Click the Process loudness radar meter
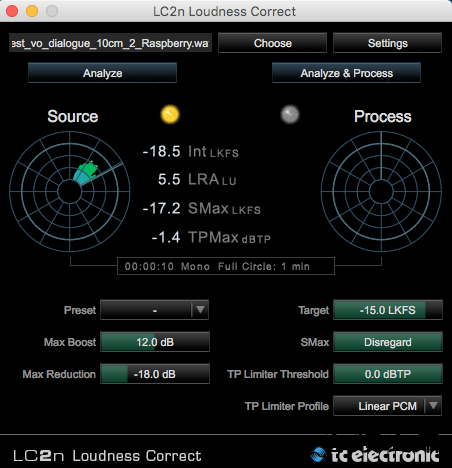 click(x=381, y=192)
